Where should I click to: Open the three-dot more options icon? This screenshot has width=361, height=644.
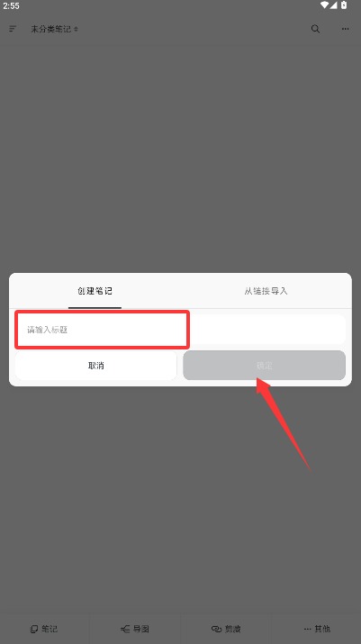pyautogui.click(x=346, y=29)
